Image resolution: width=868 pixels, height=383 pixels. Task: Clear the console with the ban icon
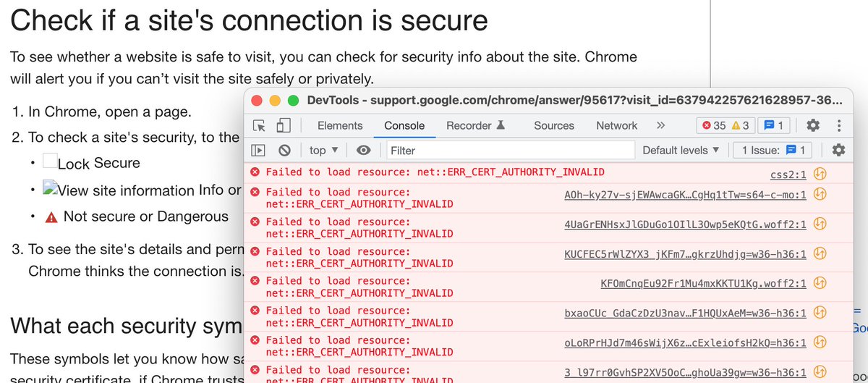coord(284,151)
